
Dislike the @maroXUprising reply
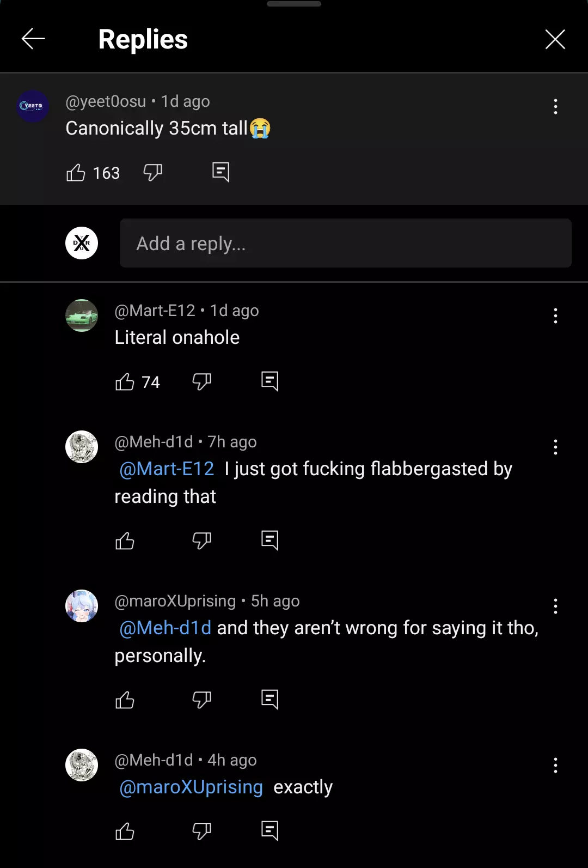pos(201,700)
